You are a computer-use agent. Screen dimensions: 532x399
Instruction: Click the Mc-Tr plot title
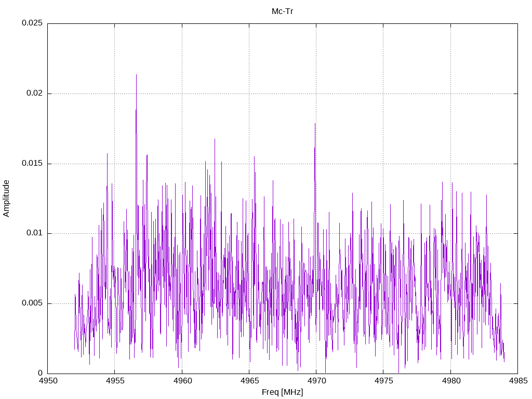[282, 11]
